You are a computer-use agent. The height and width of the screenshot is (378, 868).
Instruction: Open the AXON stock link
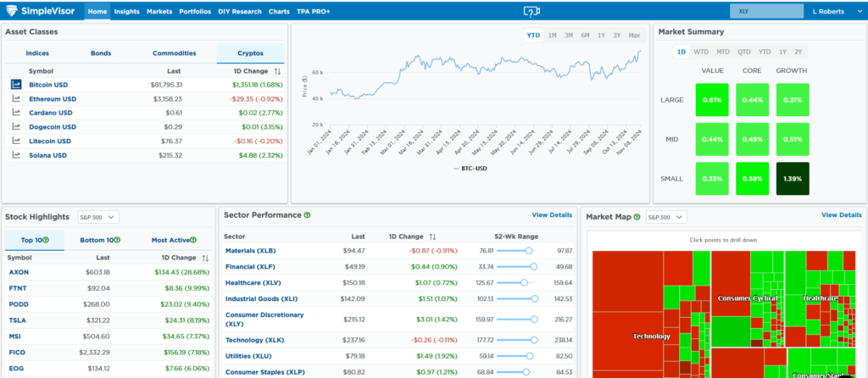point(19,272)
